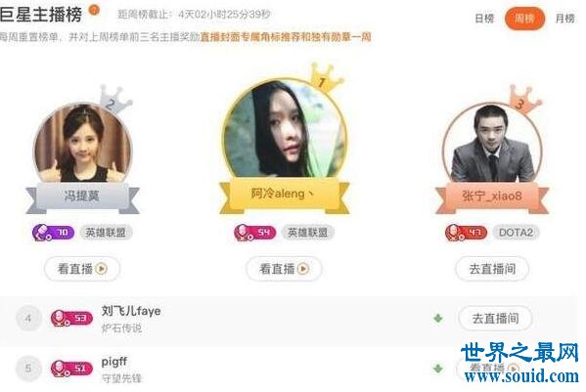The image size is (586, 392).
Task: Switch to the 日榜 daily ranking tab
Action: tap(484, 19)
